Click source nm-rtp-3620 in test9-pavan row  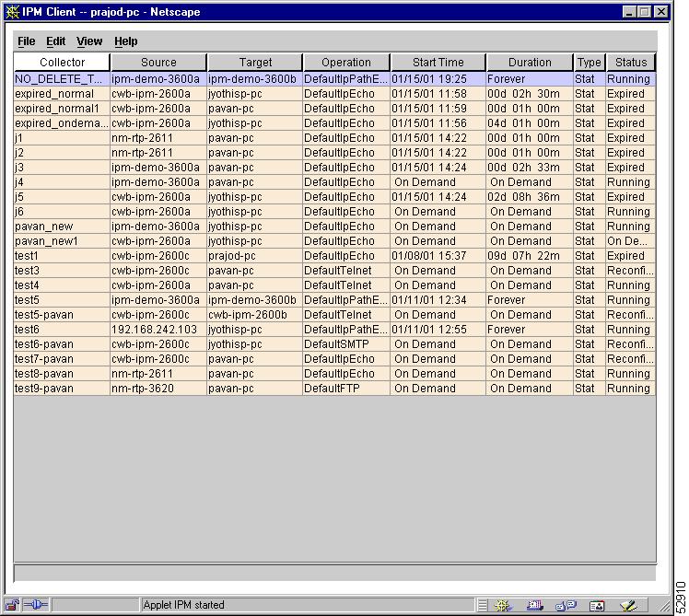[158, 389]
